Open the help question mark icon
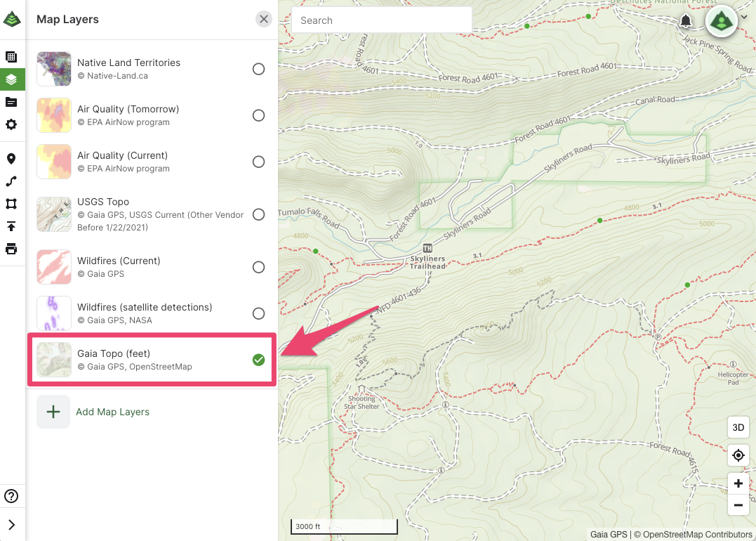Viewport: 756px width, 541px height. [11, 496]
